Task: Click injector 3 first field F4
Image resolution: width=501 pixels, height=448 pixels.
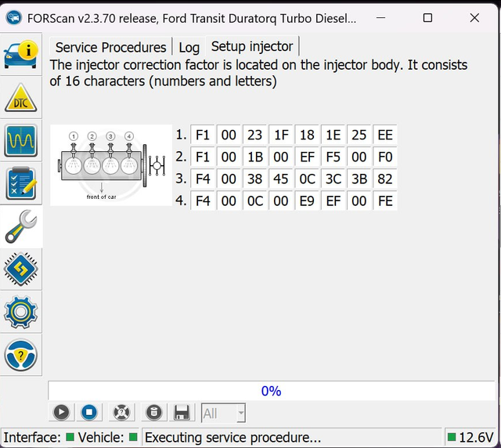Action: pos(203,179)
